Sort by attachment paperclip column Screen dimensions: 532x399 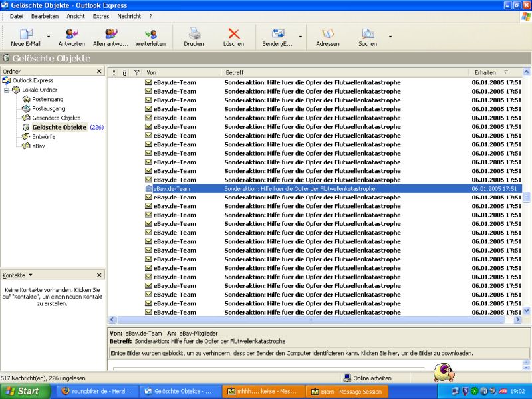click(124, 72)
